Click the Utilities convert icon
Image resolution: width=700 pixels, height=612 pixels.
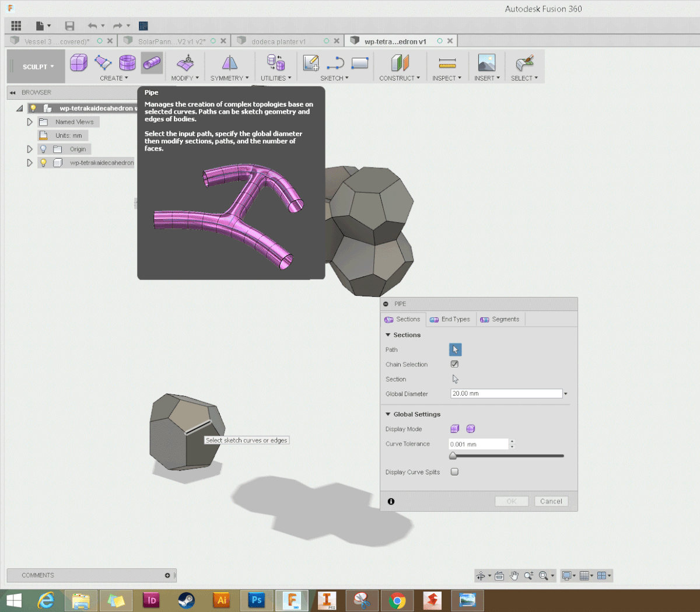pyautogui.click(x=275, y=62)
